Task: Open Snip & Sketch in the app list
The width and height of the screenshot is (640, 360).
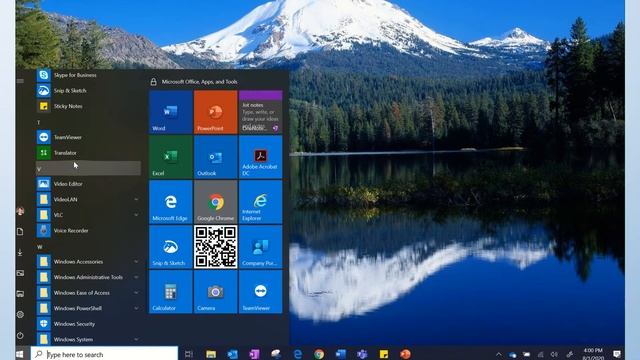Action: click(x=88, y=91)
